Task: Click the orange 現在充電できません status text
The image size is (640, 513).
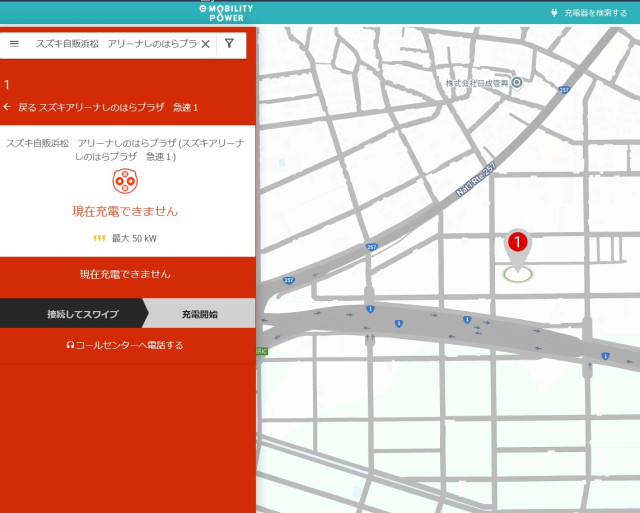Action: (x=125, y=211)
